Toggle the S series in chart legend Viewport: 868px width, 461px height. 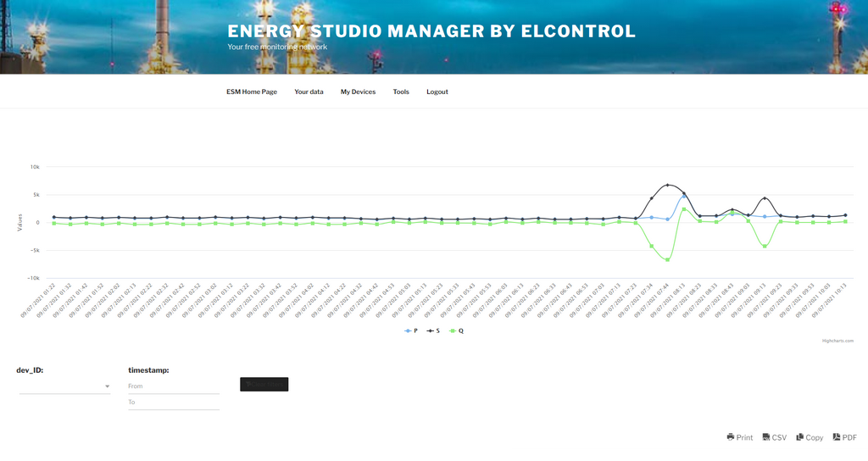tap(434, 330)
